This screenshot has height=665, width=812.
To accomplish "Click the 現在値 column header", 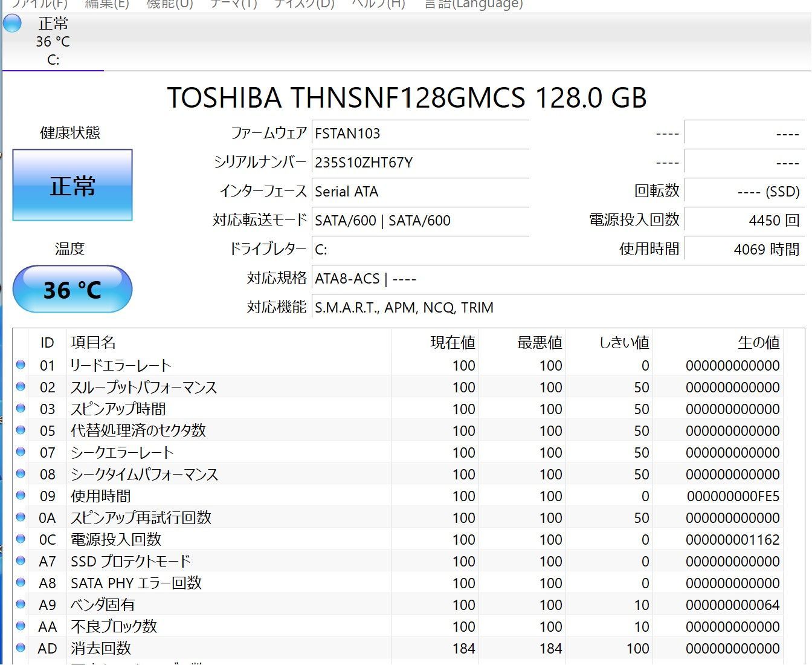I will pyautogui.click(x=435, y=343).
